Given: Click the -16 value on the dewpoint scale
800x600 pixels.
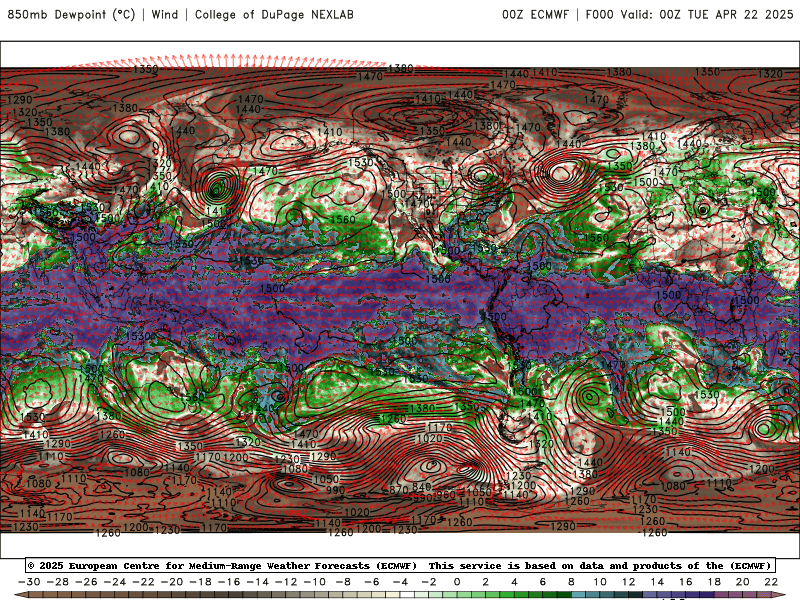Looking at the screenshot, I should [229, 582].
